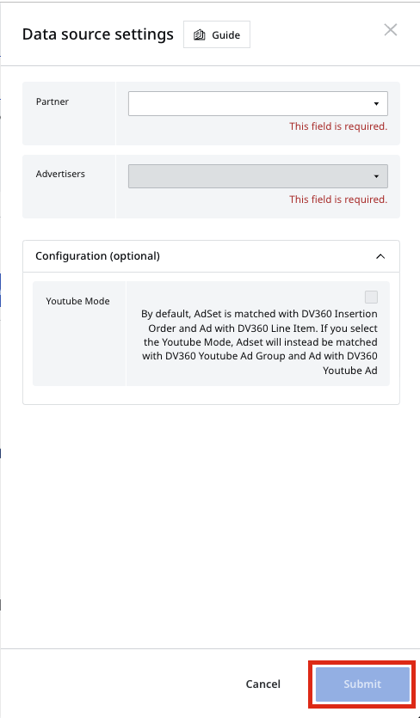
Task: Click the required error under Advertisers
Action: pos(338,200)
